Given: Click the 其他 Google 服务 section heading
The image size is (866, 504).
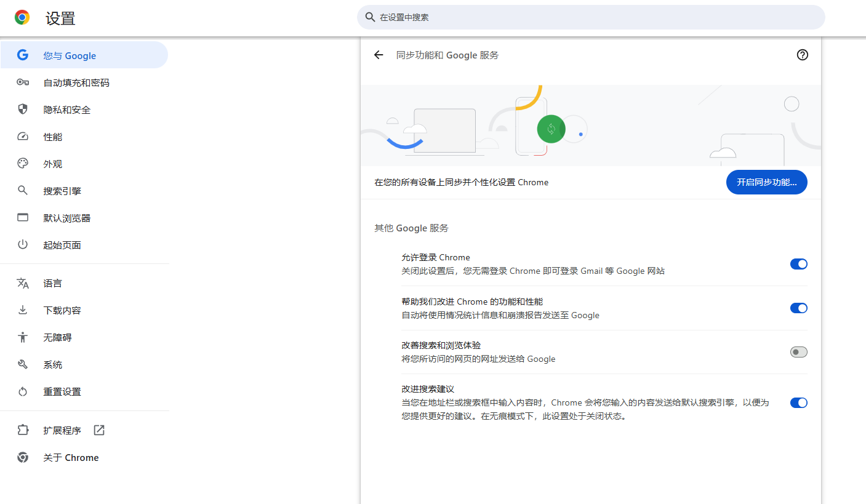Looking at the screenshot, I should [x=412, y=228].
